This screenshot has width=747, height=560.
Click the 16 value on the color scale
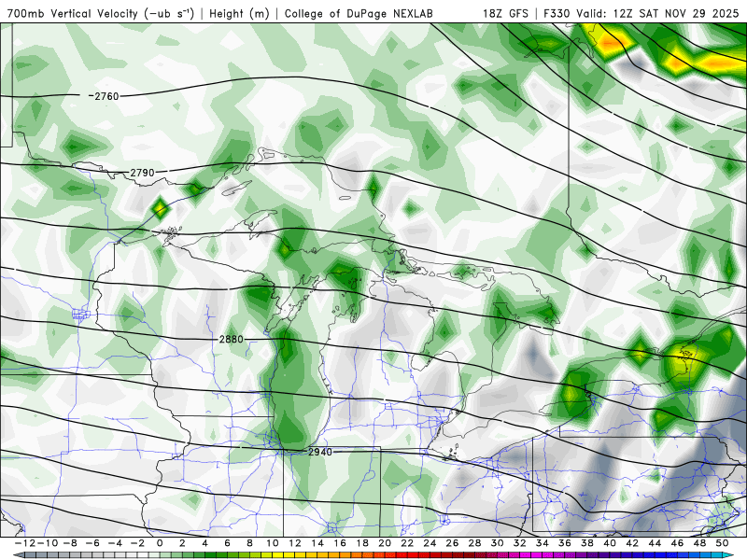coord(340,543)
